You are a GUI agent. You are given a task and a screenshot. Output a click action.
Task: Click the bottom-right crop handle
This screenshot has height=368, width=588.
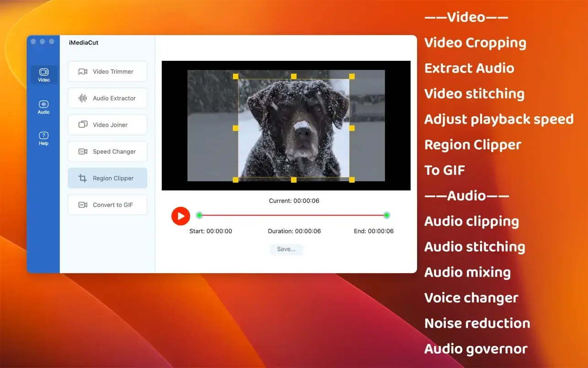pyautogui.click(x=352, y=179)
